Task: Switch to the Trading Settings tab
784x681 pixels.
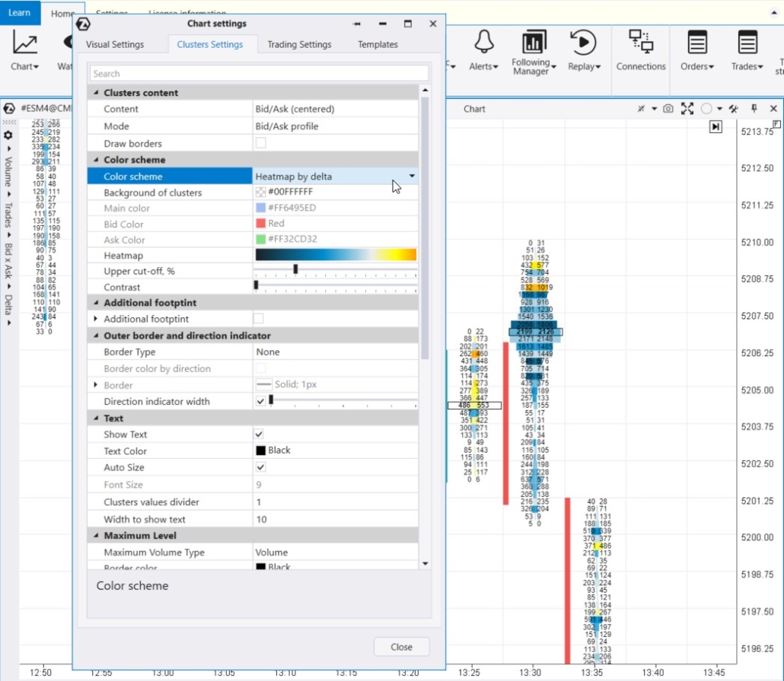Action: pyautogui.click(x=299, y=44)
